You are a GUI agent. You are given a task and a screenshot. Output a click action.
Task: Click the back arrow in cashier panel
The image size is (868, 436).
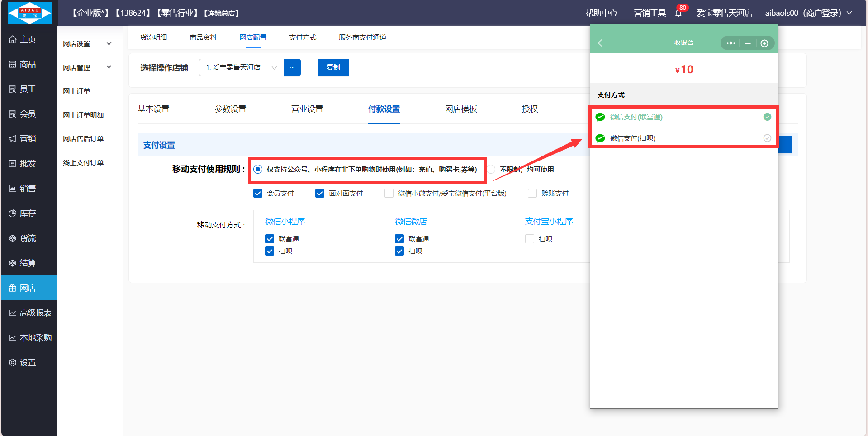[x=600, y=43]
